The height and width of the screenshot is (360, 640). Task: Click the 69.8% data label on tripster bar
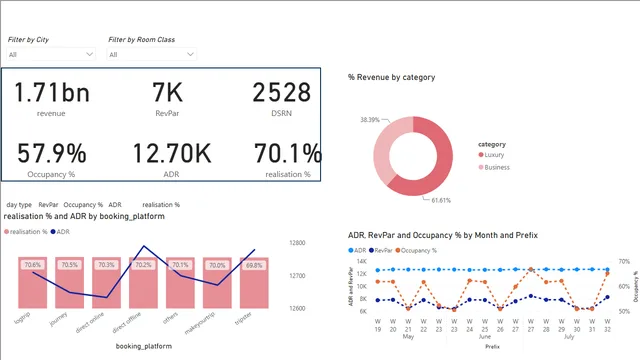pos(254,265)
